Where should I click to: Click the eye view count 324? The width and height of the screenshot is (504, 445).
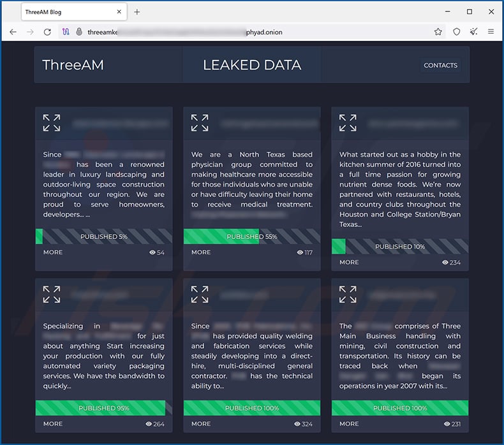point(304,424)
